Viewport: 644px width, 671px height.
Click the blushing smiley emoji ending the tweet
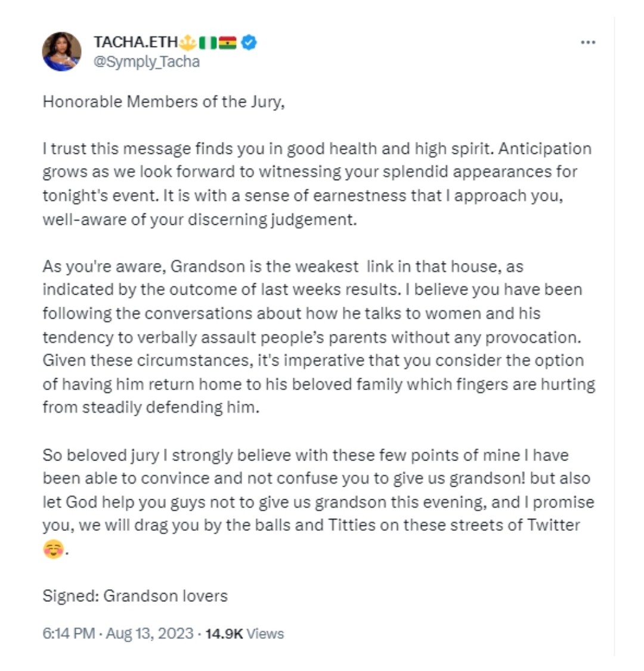(54, 549)
